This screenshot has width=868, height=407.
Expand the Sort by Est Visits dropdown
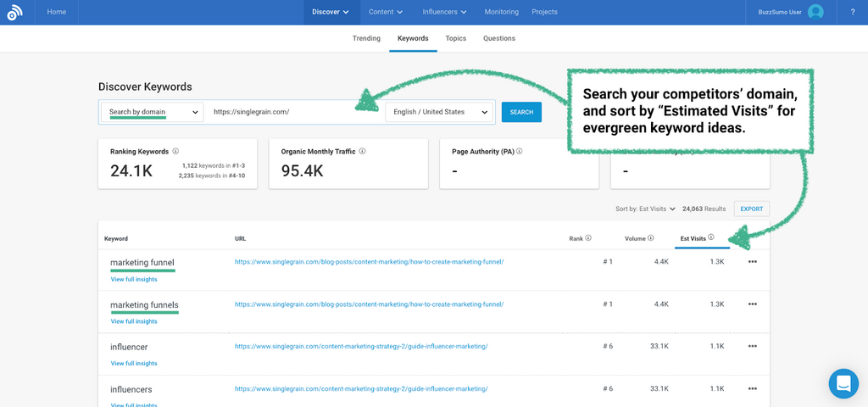(646, 209)
